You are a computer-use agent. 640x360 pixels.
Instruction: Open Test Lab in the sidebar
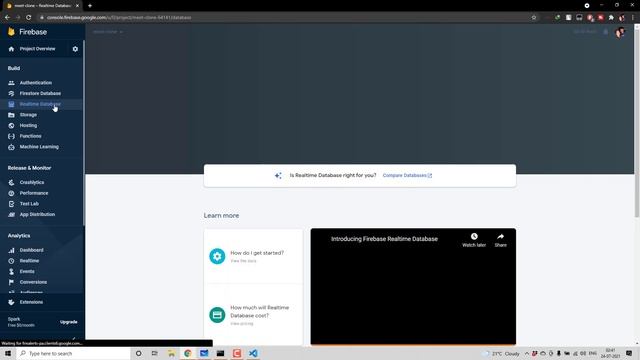pos(29,204)
